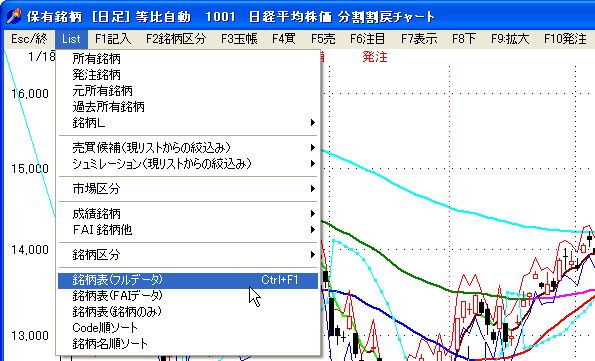Open the List menu
The image size is (595, 361).
tap(71, 39)
